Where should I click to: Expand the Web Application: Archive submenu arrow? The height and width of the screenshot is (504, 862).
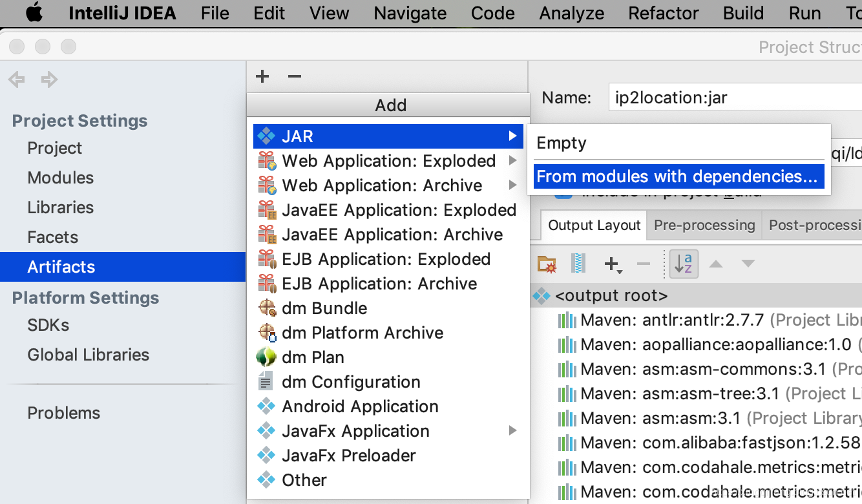(x=512, y=185)
